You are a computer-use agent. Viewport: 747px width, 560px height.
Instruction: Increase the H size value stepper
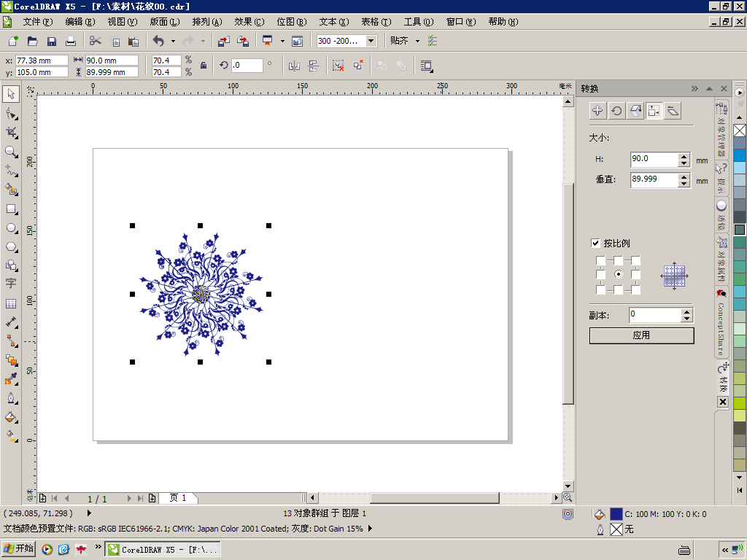coord(684,156)
